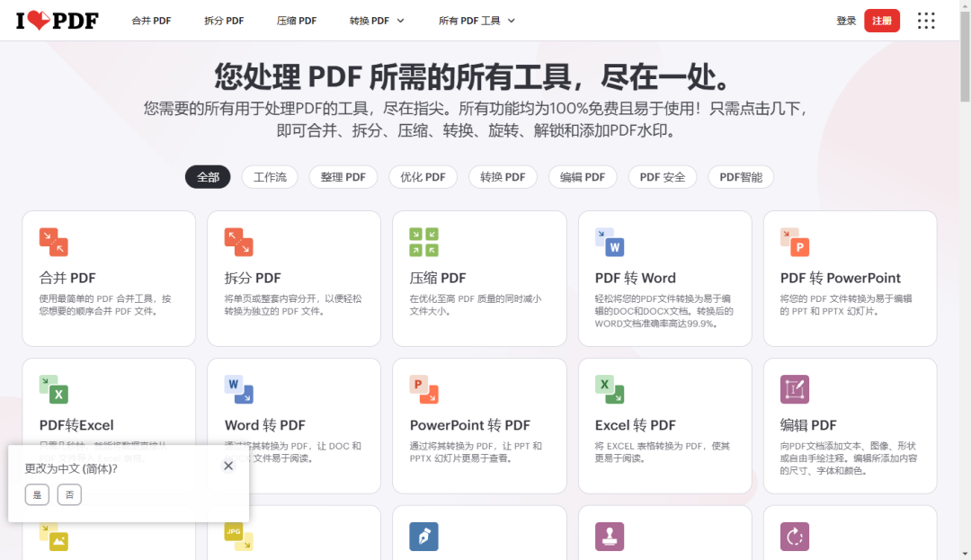Click the 拆分 PDF card icon

pos(239,242)
